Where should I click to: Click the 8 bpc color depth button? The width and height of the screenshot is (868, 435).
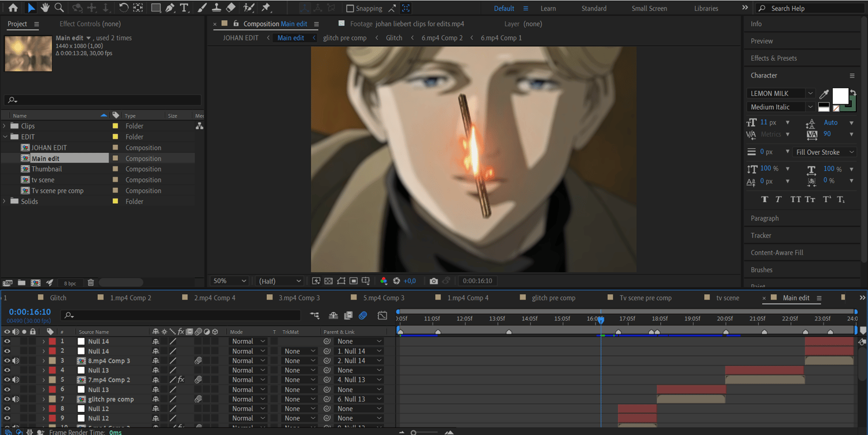tap(70, 283)
